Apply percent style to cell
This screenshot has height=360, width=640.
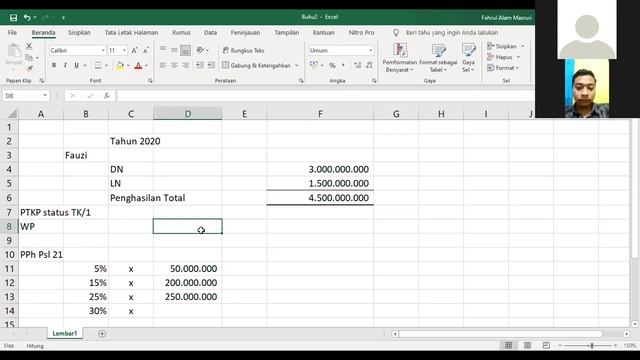pos(332,65)
